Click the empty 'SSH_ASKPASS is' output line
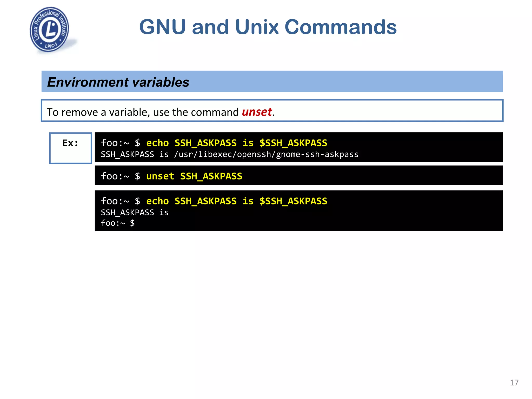The image size is (532, 399). [x=135, y=212]
